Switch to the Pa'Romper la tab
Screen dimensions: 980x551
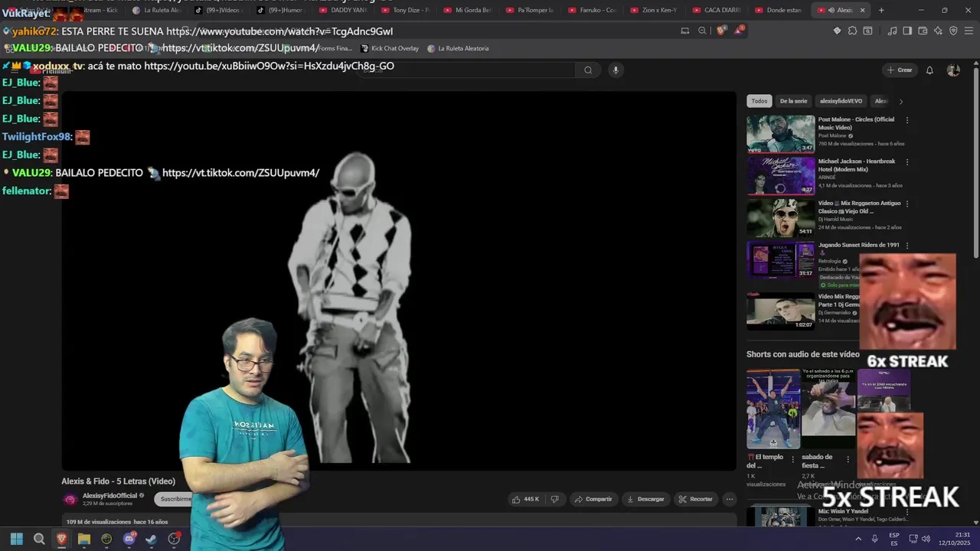[530, 10]
